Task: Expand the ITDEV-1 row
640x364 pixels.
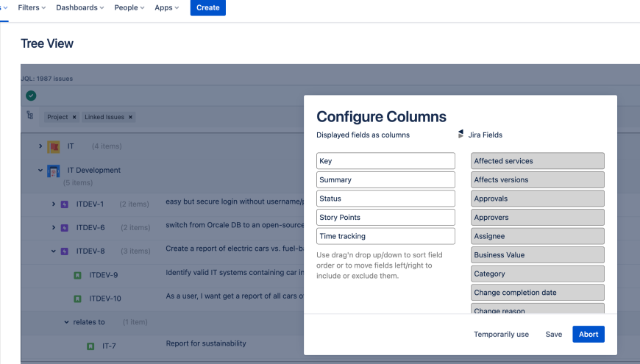Action: [x=54, y=204]
